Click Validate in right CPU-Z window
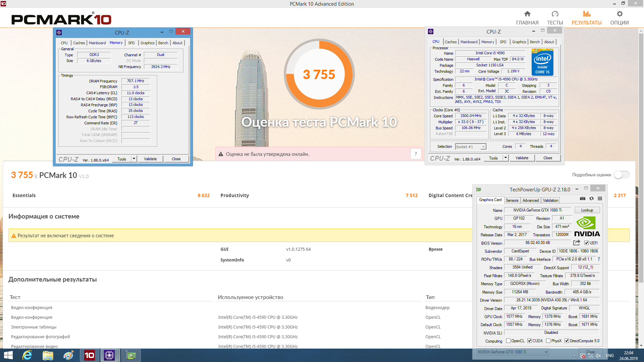 (x=522, y=158)
